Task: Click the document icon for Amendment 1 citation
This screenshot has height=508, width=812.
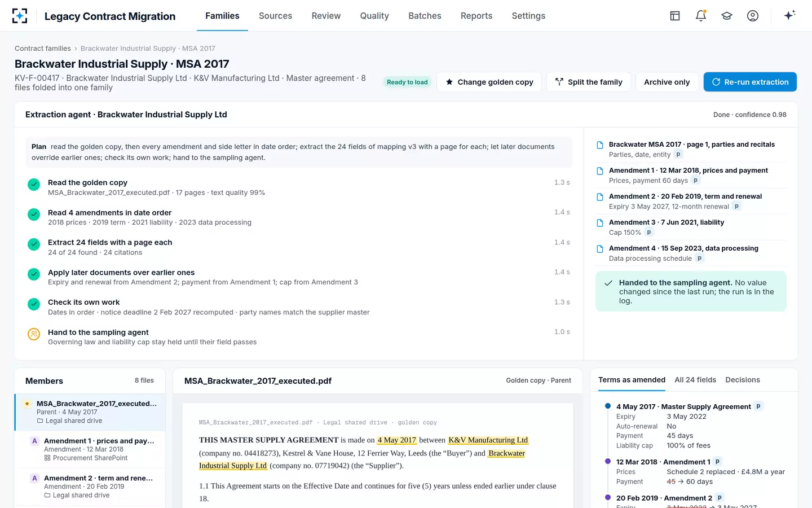Action: pos(600,171)
